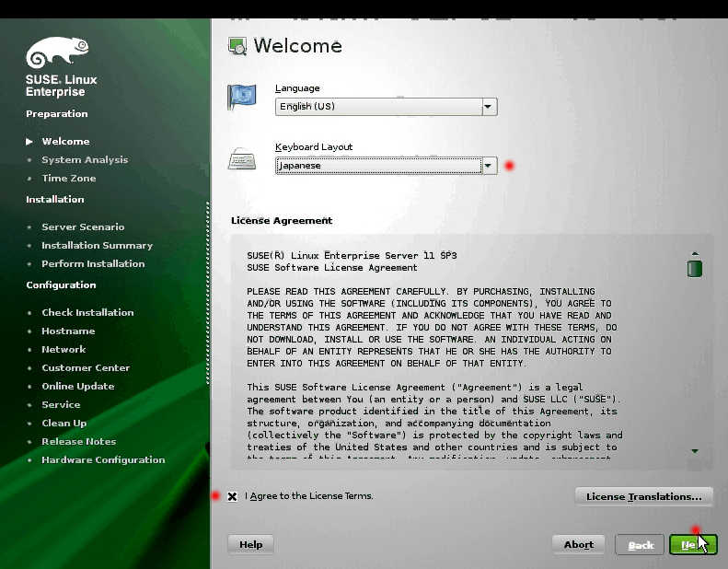
Task: Click the Release Notes step
Action: pos(78,442)
